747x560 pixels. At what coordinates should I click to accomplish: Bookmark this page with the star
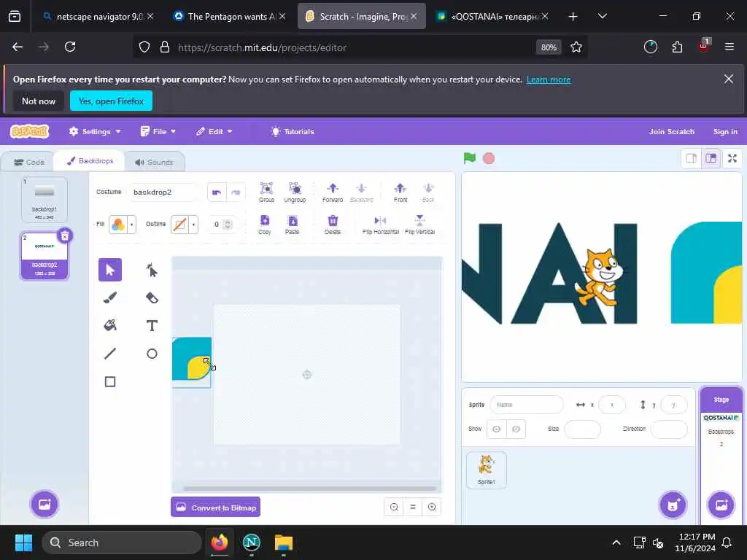576,47
